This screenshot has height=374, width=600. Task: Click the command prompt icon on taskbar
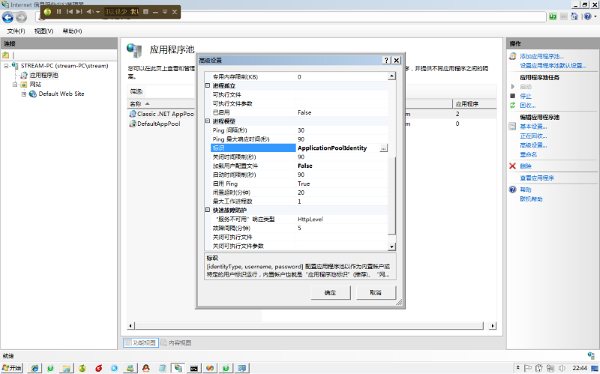point(194,368)
